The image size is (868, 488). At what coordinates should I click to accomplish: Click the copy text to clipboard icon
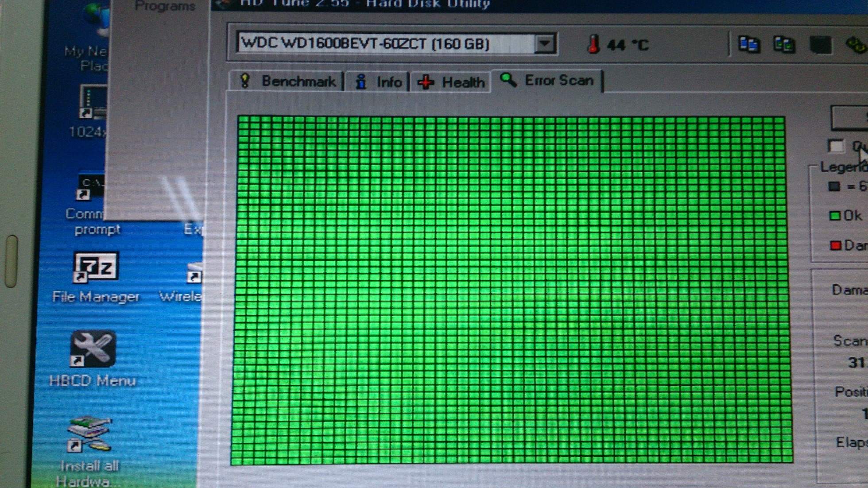coord(749,44)
